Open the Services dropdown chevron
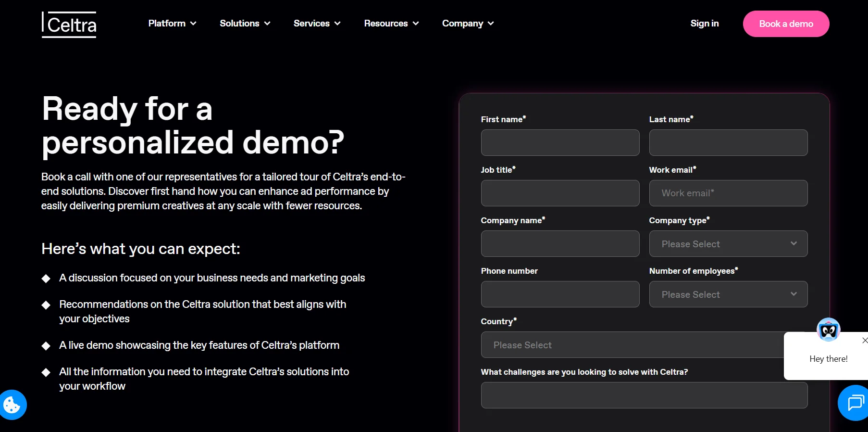 pyautogui.click(x=337, y=23)
